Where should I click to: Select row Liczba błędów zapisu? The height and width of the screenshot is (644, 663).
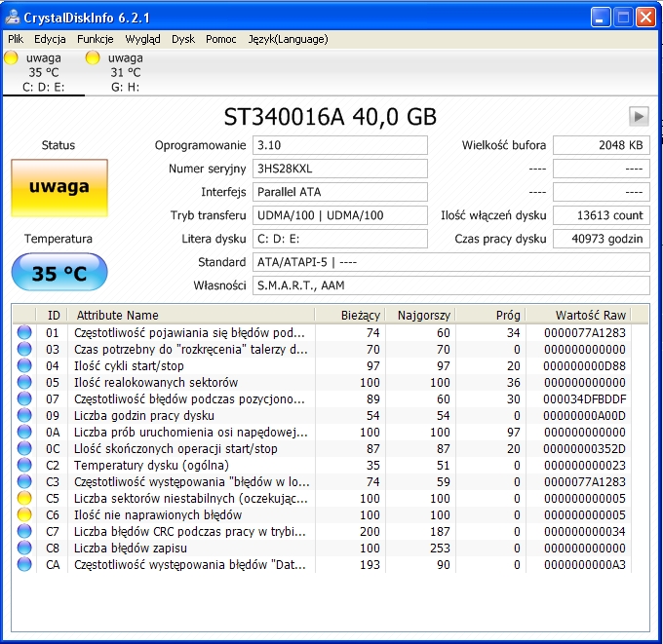pyautogui.click(x=322, y=548)
